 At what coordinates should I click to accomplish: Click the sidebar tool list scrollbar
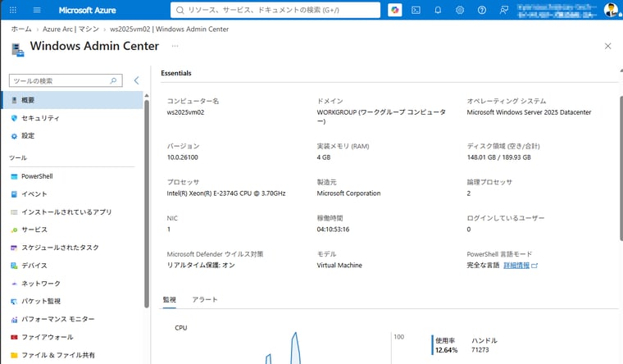(147, 203)
